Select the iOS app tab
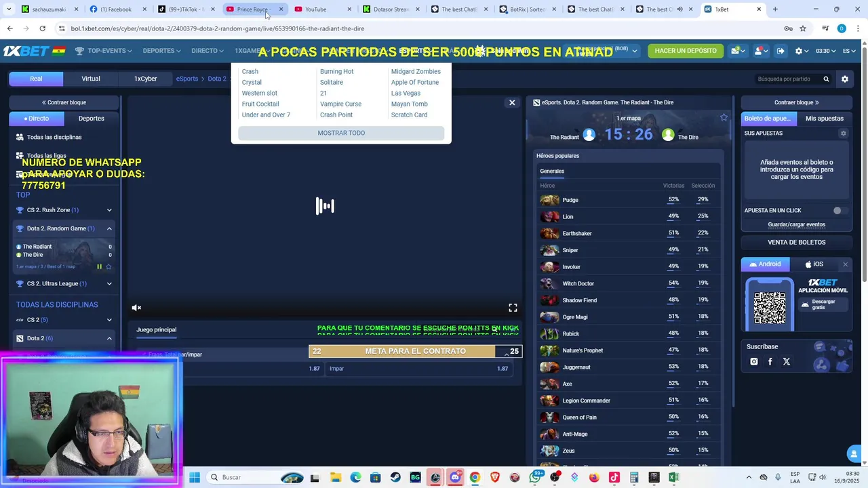 pyautogui.click(x=814, y=264)
